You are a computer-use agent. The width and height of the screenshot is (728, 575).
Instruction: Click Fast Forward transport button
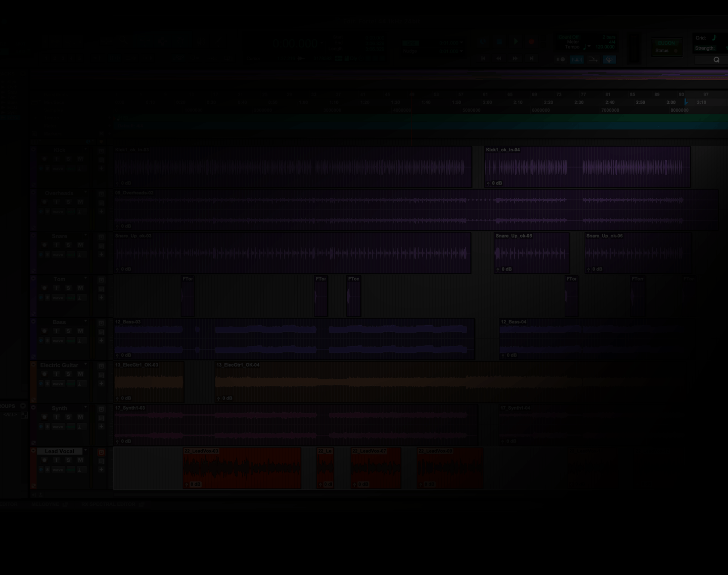pos(515,59)
